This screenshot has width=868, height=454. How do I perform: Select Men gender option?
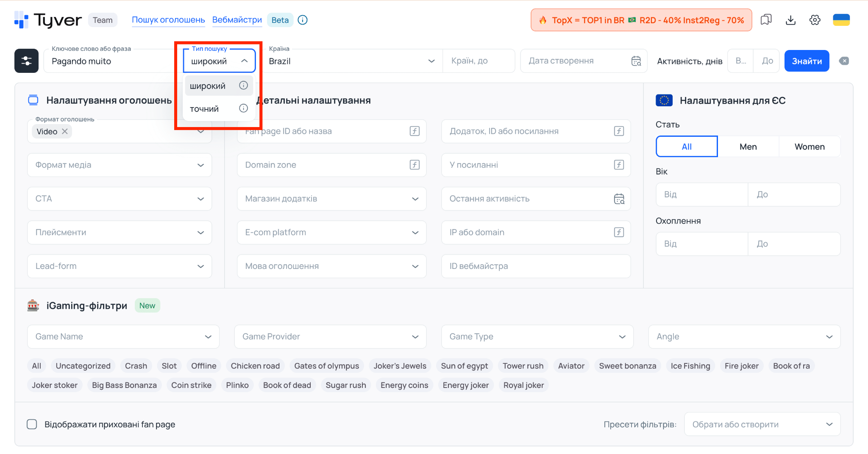(748, 147)
